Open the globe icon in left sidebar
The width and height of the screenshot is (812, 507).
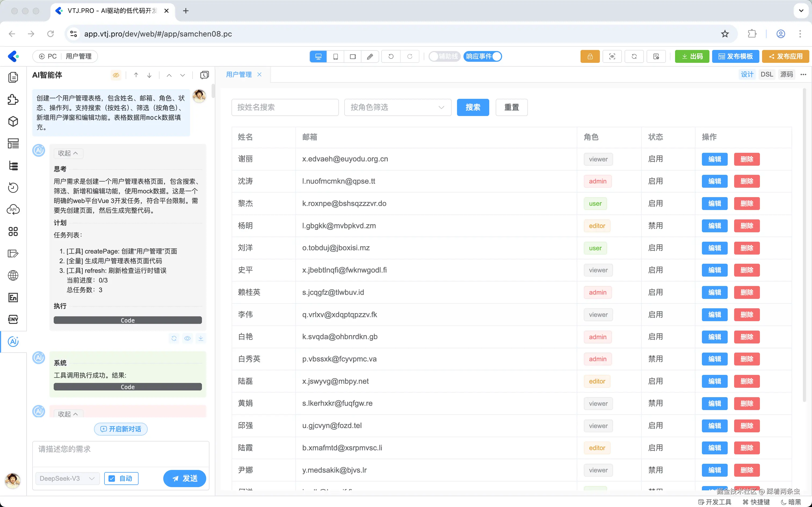click(13, 275)
